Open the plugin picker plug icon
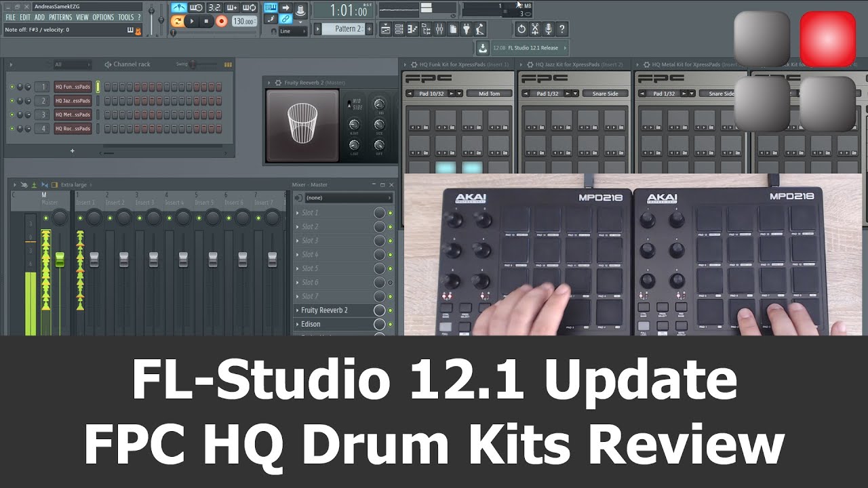The height and width of the screenshot is (488, 868). click(467, 29)
